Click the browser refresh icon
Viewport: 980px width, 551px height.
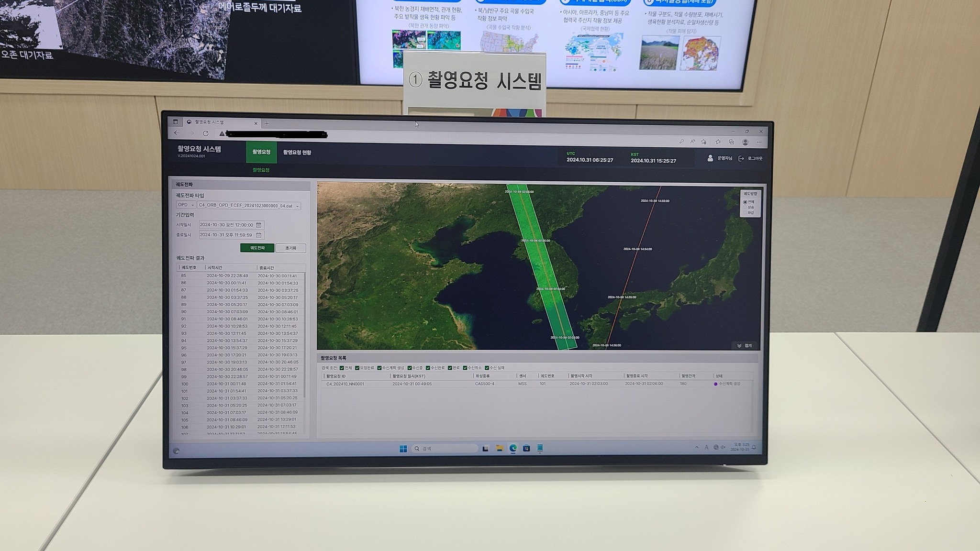tap(206, 133)
